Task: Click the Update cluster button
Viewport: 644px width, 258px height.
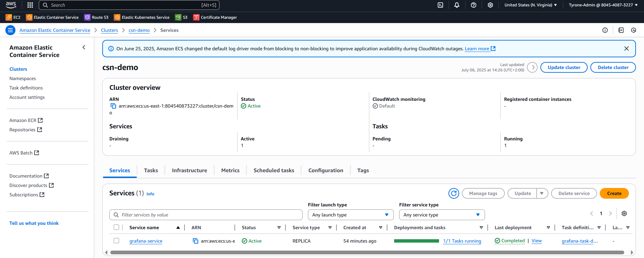Action: point(564,67)
